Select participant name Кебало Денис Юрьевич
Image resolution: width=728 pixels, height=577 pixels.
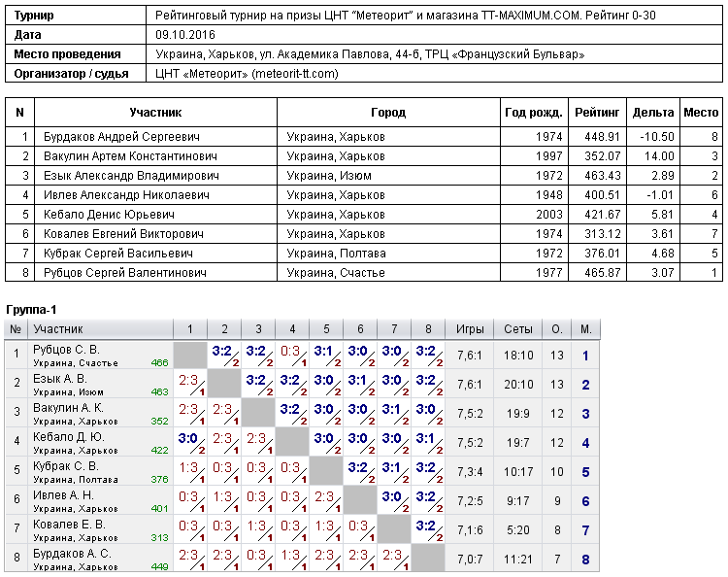(x=109, y=215)
